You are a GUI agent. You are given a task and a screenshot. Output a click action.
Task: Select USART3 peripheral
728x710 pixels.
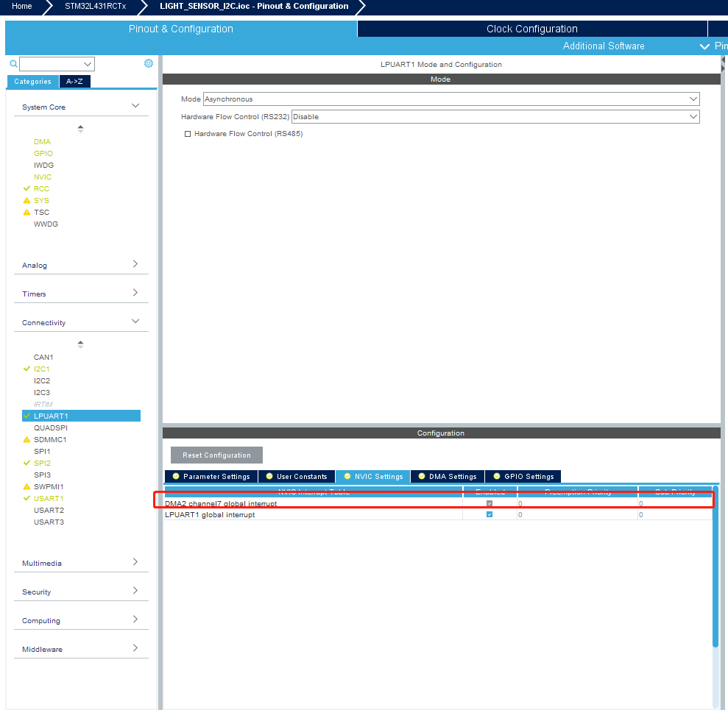tap(49, 522)
